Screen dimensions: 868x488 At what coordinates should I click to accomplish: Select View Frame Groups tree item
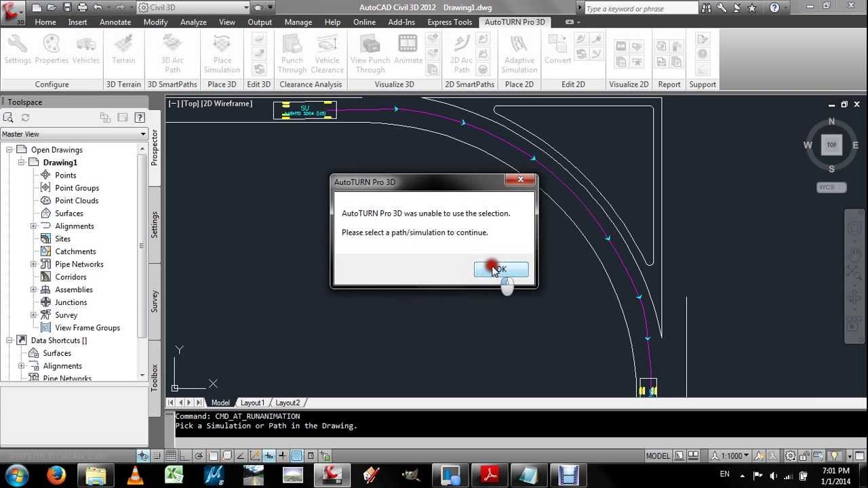[x=87, y=328]
